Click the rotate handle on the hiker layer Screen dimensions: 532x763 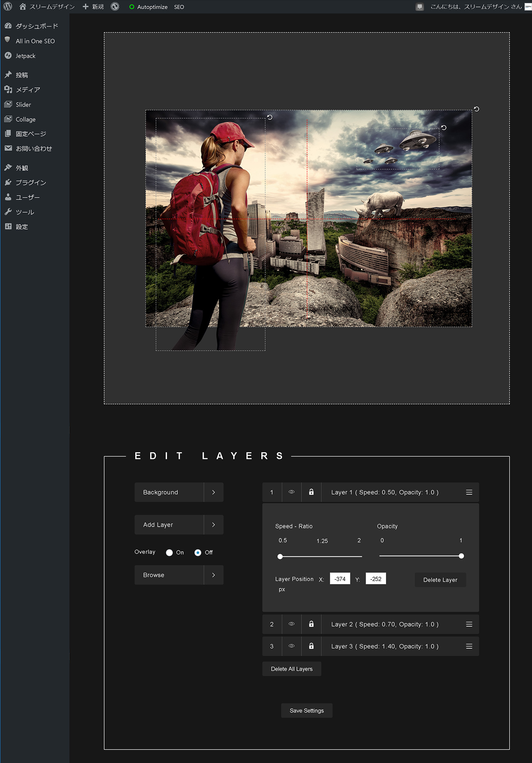coord(270,117)
